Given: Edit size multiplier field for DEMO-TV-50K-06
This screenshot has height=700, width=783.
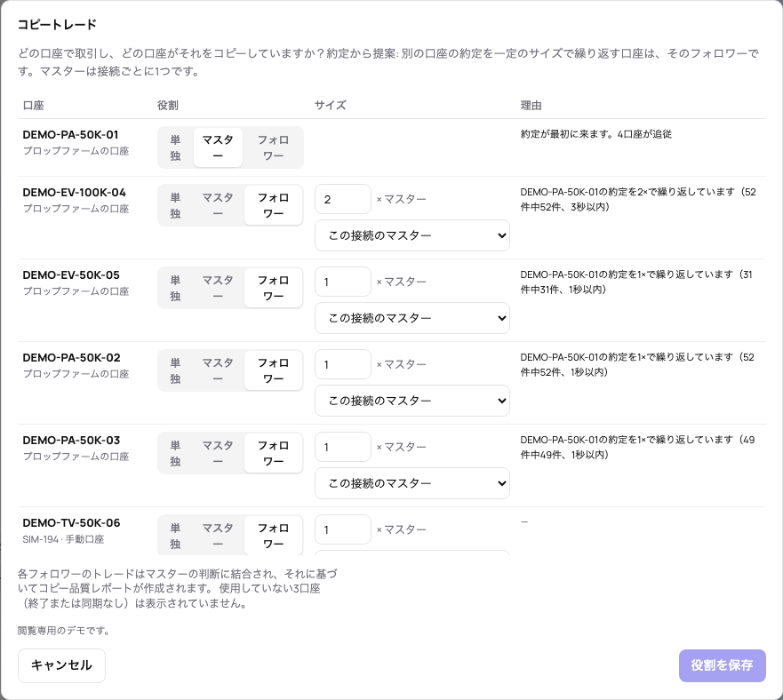Looking at the screenshot, I should tap(343, 529).
